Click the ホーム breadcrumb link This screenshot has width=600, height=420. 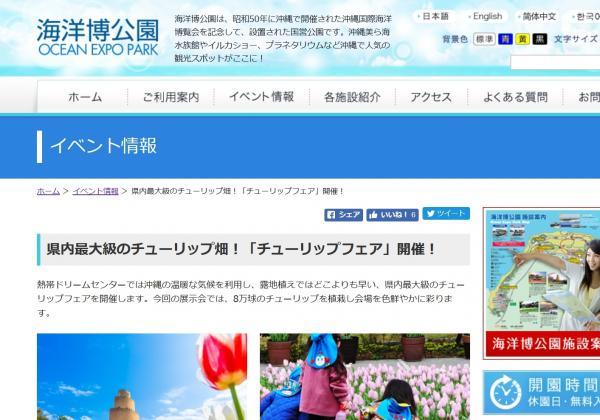pos(48,191)
